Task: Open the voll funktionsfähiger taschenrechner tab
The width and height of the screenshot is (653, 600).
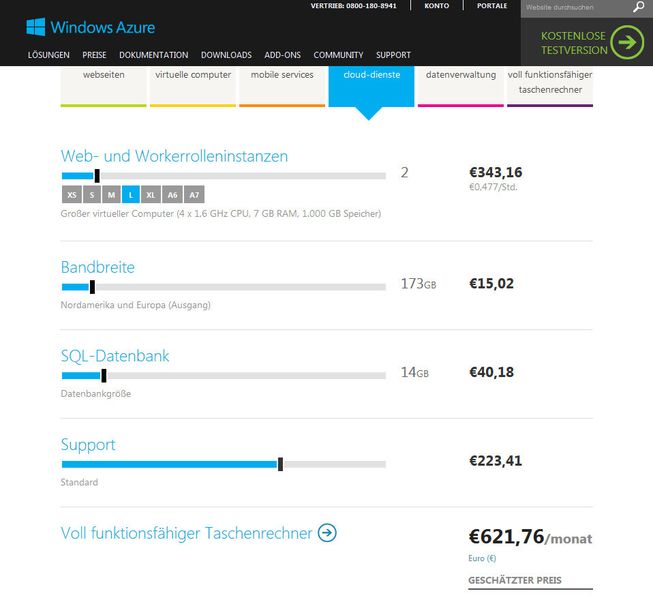Action: coord(550,86)
